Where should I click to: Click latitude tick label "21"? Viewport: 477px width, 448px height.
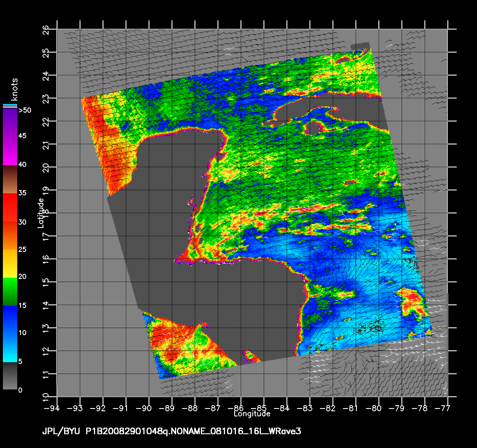pyautogui.click(x=46, y=145)
